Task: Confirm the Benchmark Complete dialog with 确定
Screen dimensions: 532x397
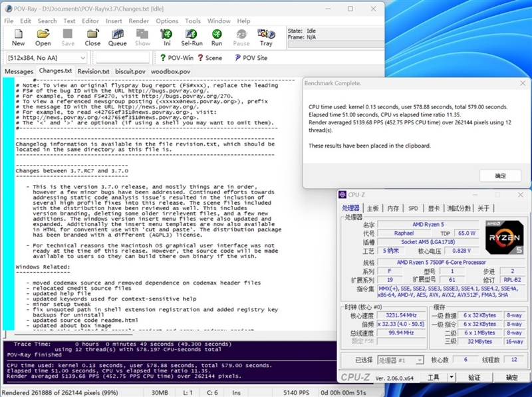Action: pos(500,176)
